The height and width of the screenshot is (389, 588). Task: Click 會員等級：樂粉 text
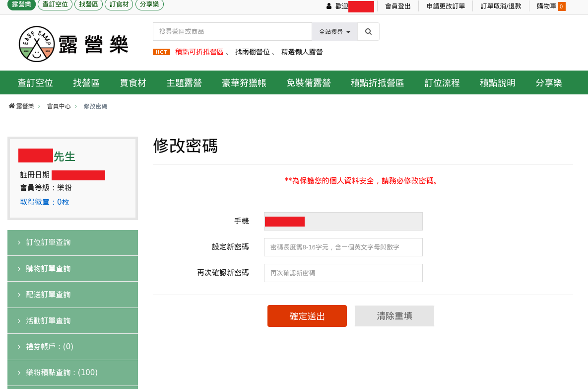pyautogui.click(x=46, y=188)
